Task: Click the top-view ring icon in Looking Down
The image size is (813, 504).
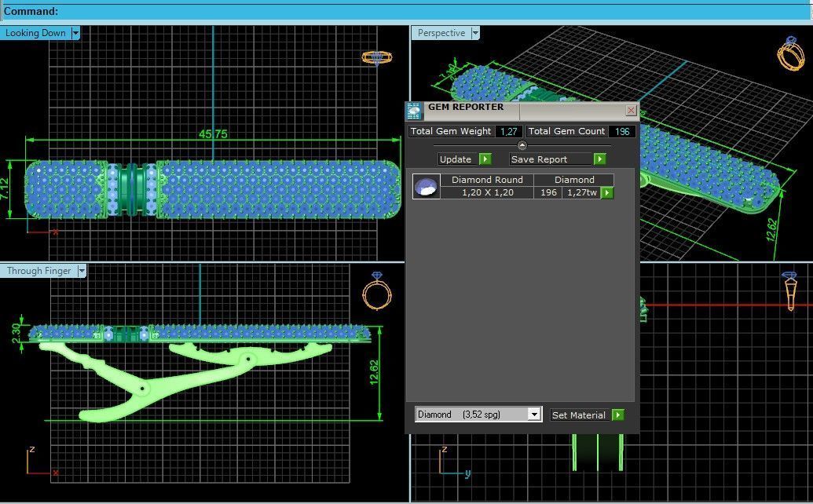Action: pos(377,57)
